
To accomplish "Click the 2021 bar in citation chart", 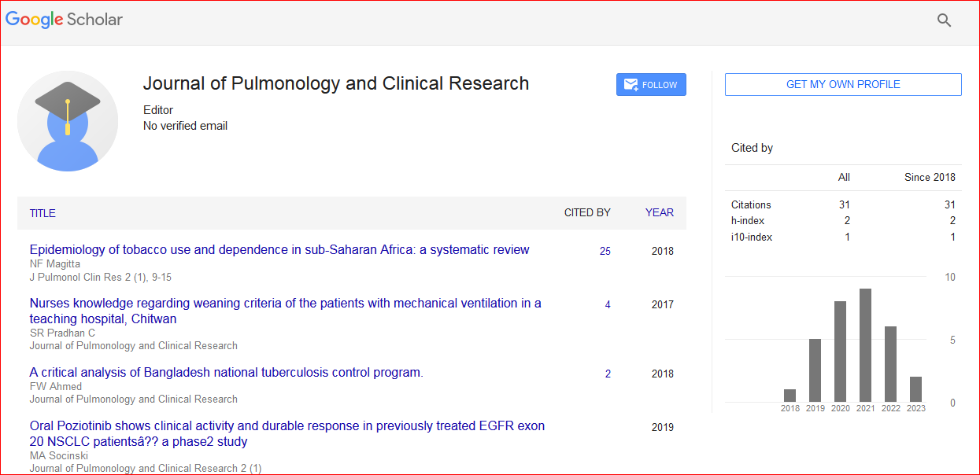I will [865, 346].
